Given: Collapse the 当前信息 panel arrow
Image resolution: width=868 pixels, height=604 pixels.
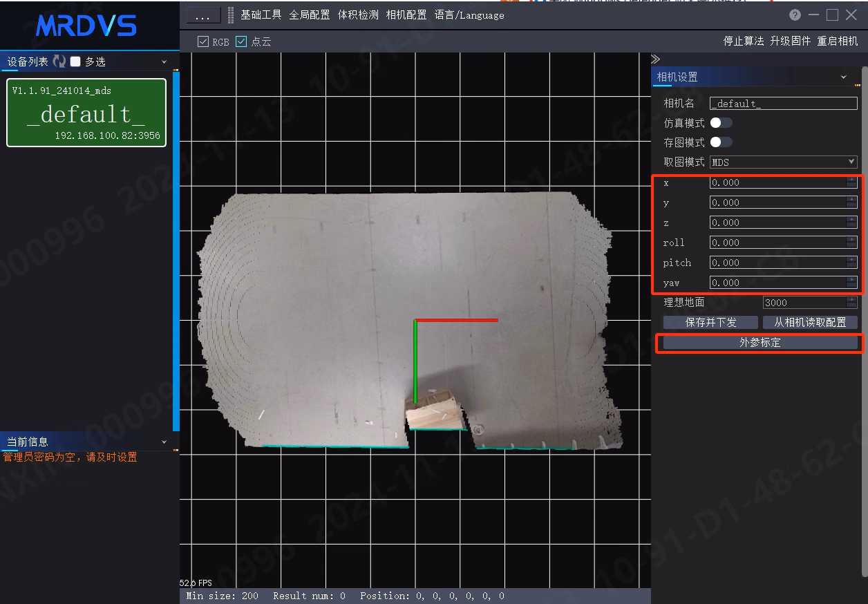Looking at the screenshot, I should pyautogui.click(x=164, y=442).
